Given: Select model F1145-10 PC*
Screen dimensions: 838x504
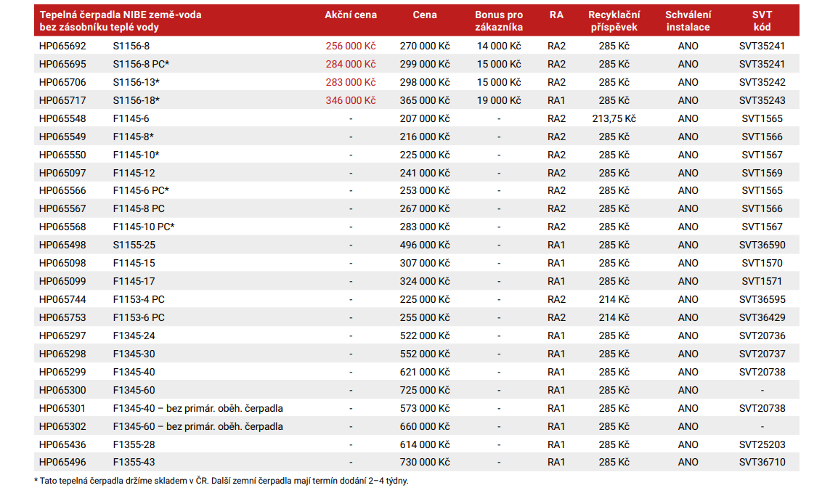Looking at the screenshot, I should click(144, 227).
